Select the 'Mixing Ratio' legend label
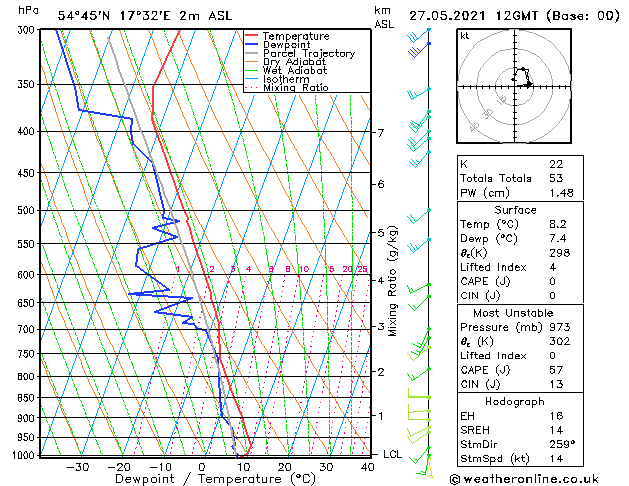The image size is (629, 486). [296, 87]
